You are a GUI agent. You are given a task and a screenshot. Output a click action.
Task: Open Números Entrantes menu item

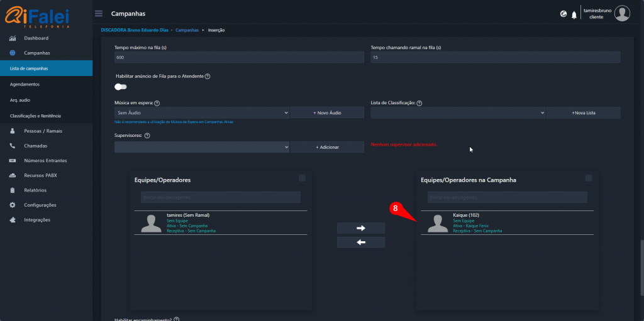point(46,161)
